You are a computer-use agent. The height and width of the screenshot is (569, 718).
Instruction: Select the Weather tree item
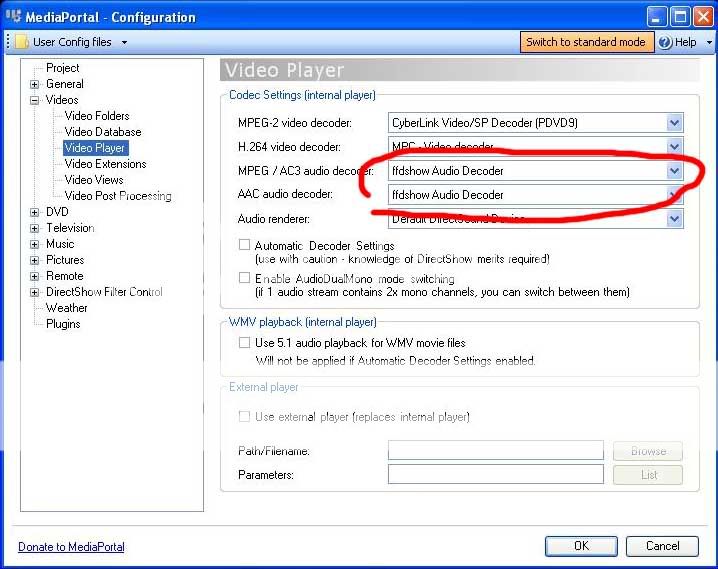click(67, 308)
